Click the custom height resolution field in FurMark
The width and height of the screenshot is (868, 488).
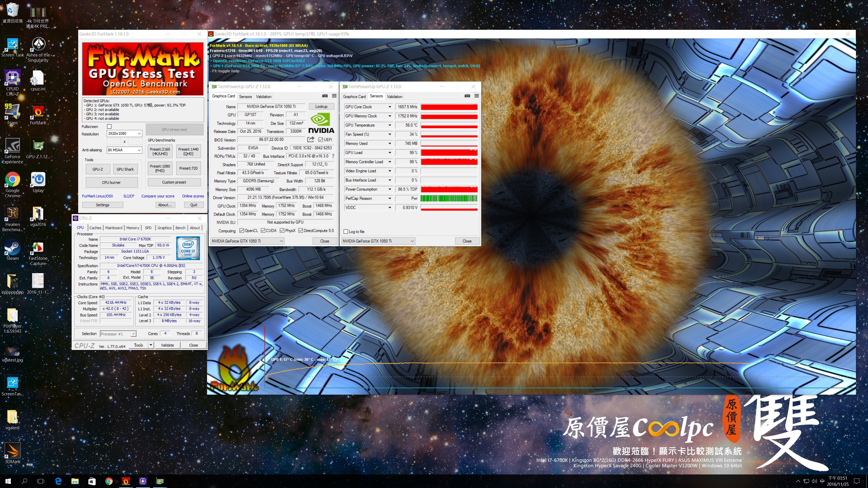pos(135,142)
